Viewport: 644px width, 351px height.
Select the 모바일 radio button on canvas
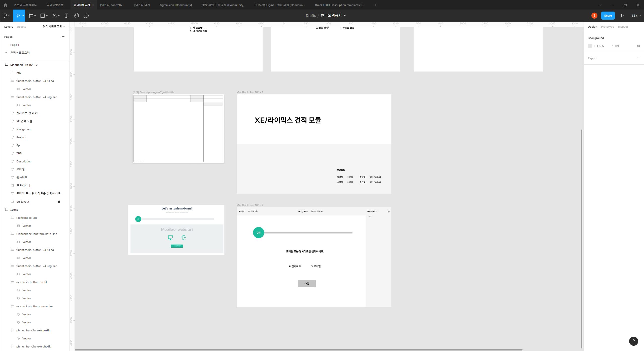click(x=312, y=266)
